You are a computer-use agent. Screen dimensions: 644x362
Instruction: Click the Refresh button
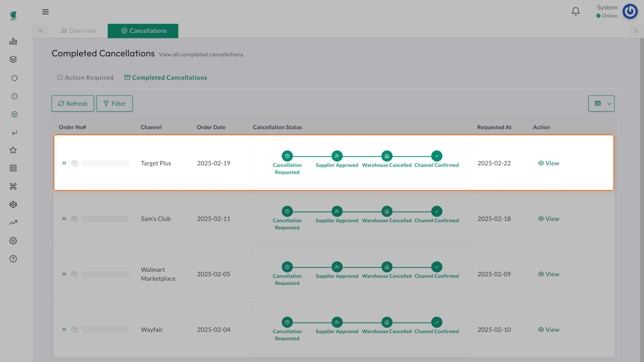pyautogui.click(x=73, y=103)
